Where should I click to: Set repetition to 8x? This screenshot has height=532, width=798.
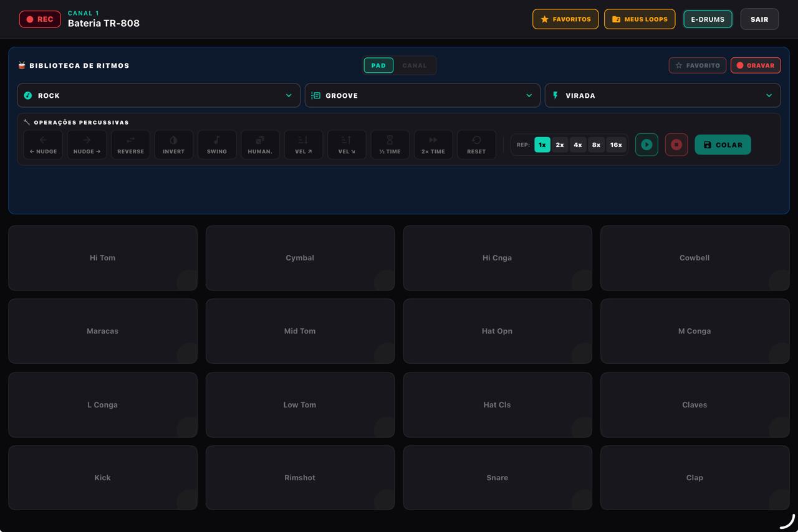point(596,145)
